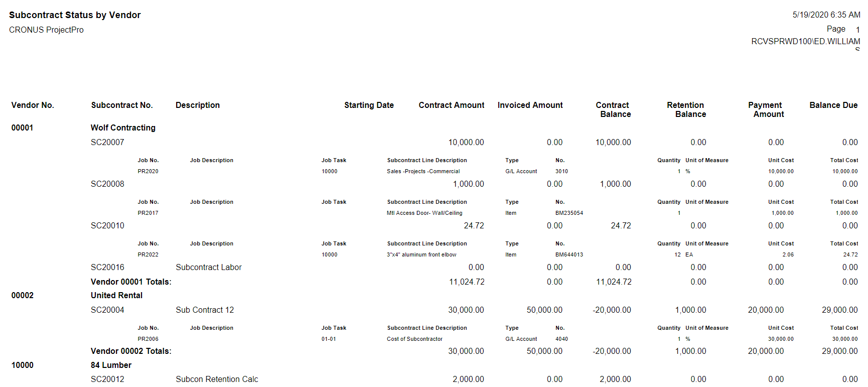Select the Subcontract No. column header

[122, 105]
